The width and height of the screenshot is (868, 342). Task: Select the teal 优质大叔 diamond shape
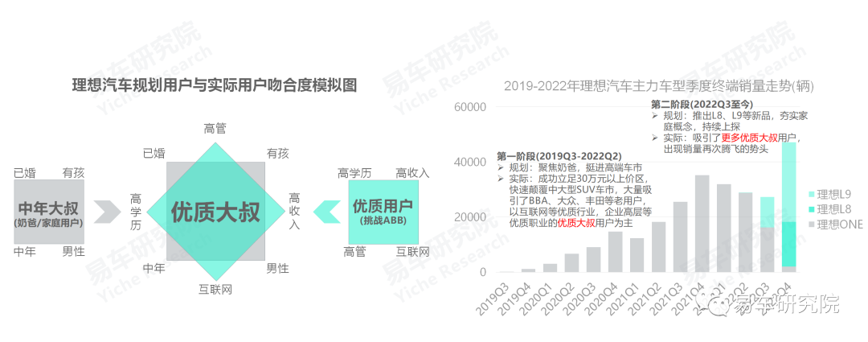[x=215, y=212]
